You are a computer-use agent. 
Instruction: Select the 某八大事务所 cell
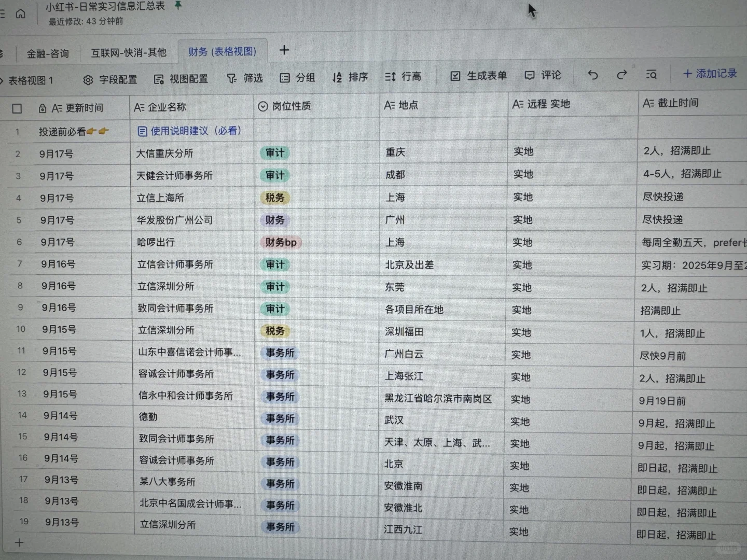[195, 482]
